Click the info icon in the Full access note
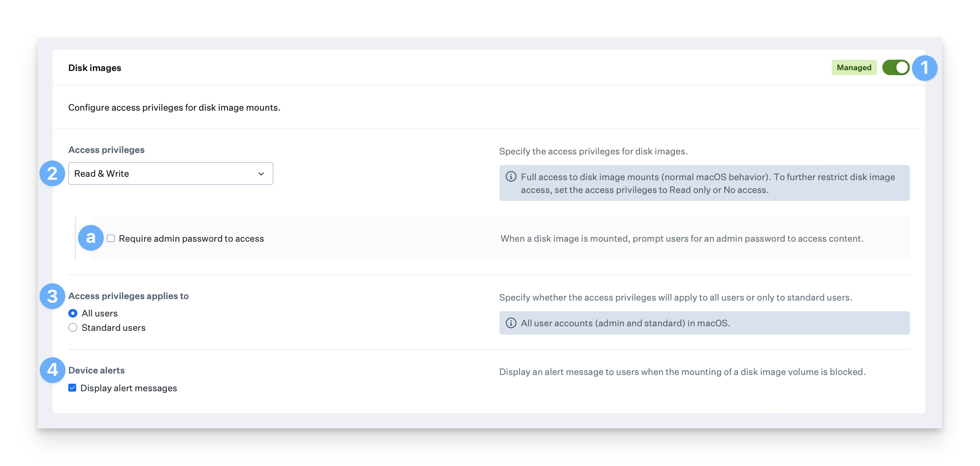980x466 pixels. [x=510, y=177]
